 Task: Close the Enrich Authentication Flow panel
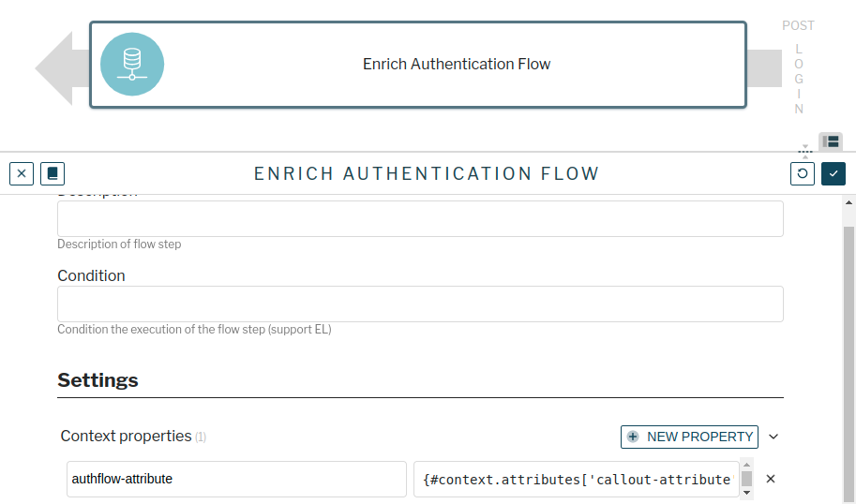click(22, 174)
